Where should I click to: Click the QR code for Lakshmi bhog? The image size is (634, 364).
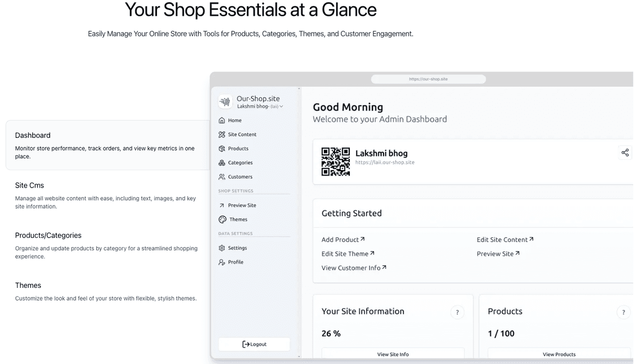click(335, 161)
